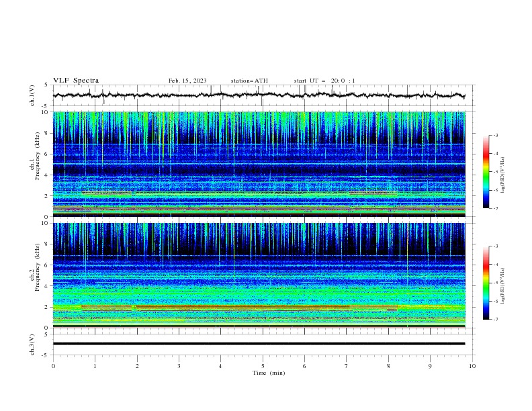
Task: Click the "-7" label on ch.2 colorbar
Action: click(x=495, y=320)
